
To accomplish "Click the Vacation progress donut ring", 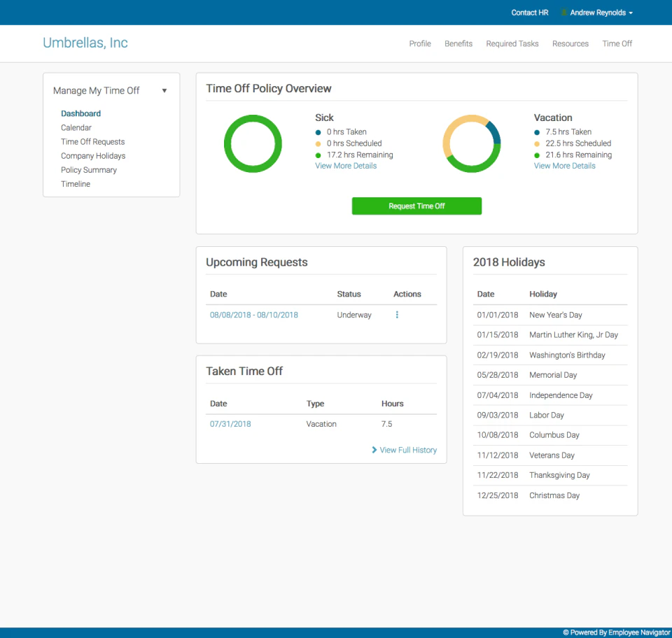I will click(x=472, y=143).
